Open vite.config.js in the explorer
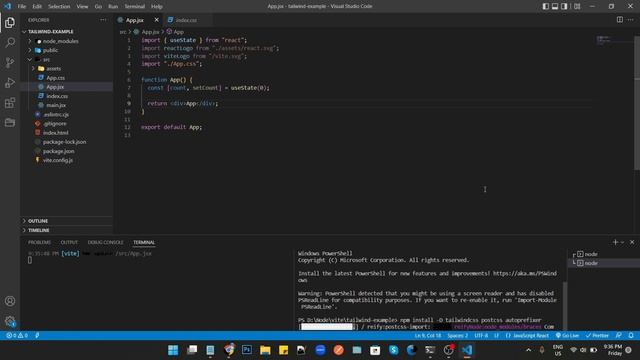 click(x=67, y=160)
